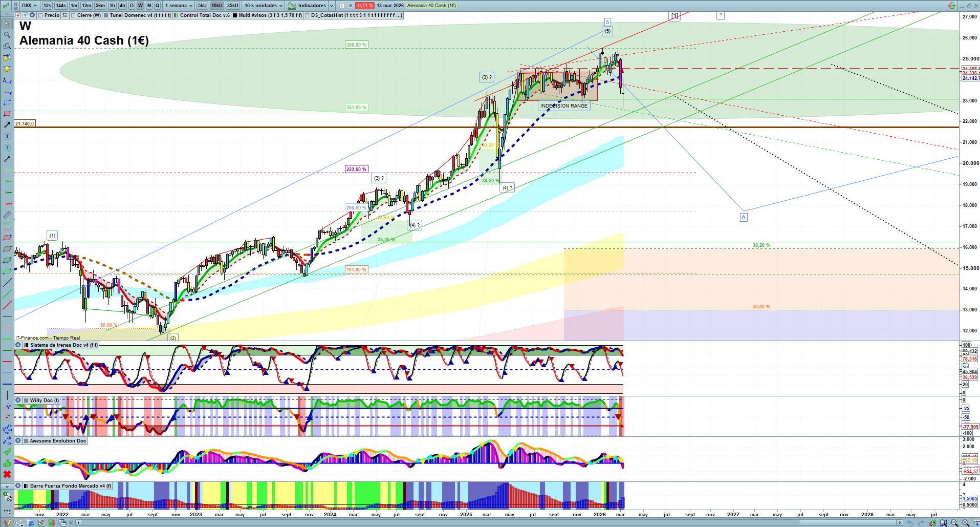This screenshot has width=980, height=527.
Task: Select the angle measurement tool
Action: coord(7,406)
